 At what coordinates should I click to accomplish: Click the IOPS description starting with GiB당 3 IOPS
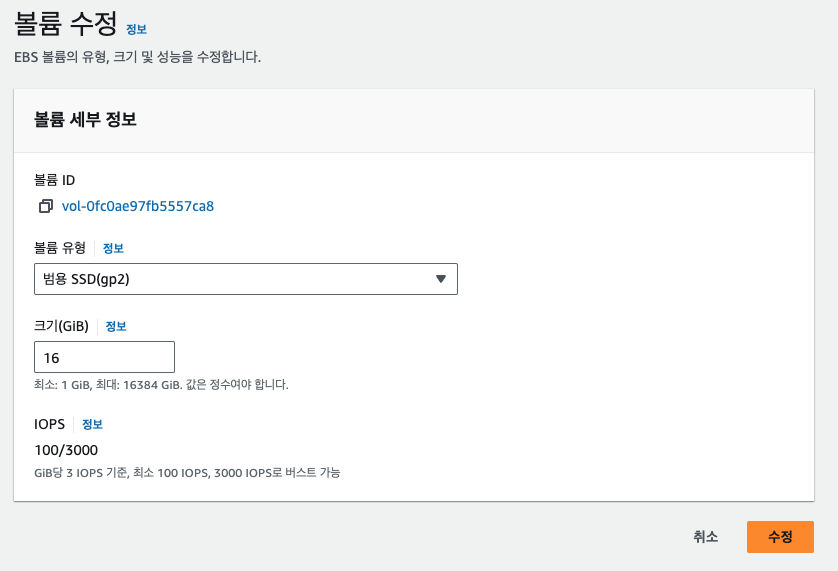point(187,473)
